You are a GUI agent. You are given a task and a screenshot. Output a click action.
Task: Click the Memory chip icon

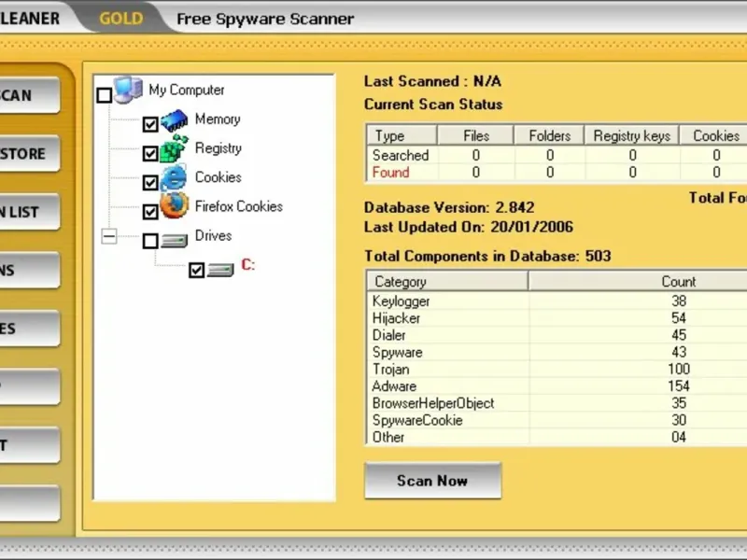[175, 120]
